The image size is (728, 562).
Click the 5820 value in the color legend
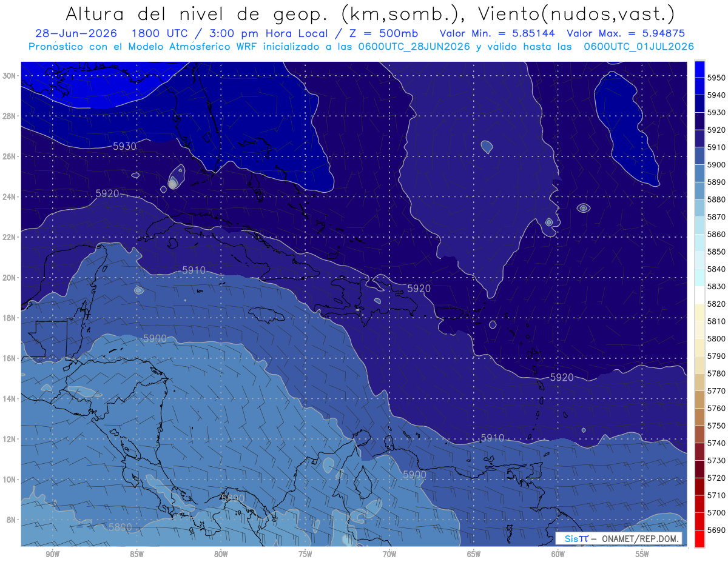coord(716,304)
